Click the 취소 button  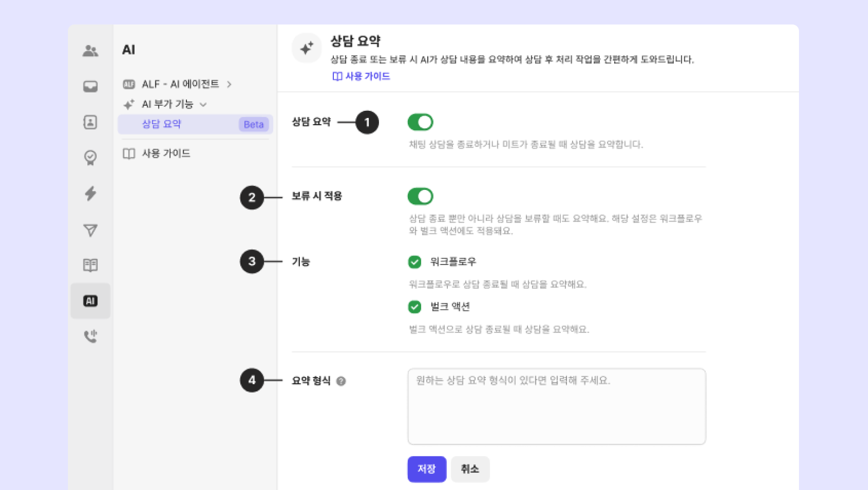(x=470, y=469)
